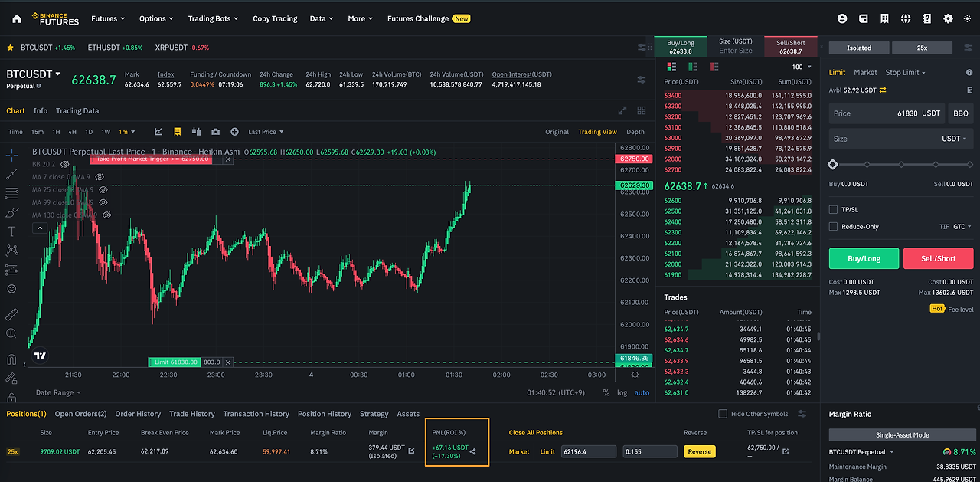Image resolution: width=980 pixels, height=482 pixels.
Task: Open the Trade History tab
Action: point(192,414)
